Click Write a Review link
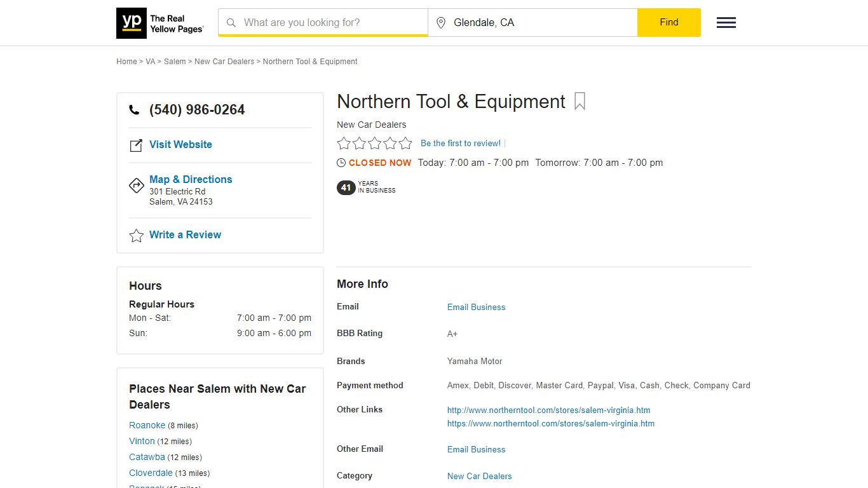 [185, 234]
